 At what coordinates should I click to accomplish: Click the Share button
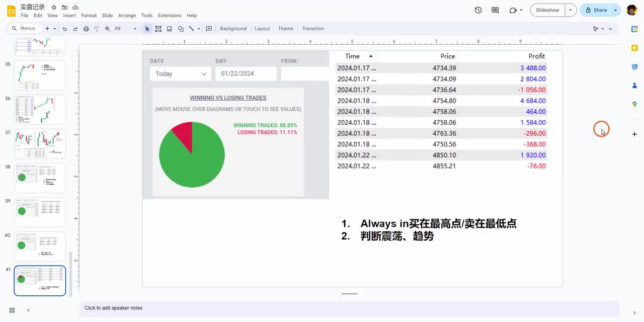click(x=596, y=10)
